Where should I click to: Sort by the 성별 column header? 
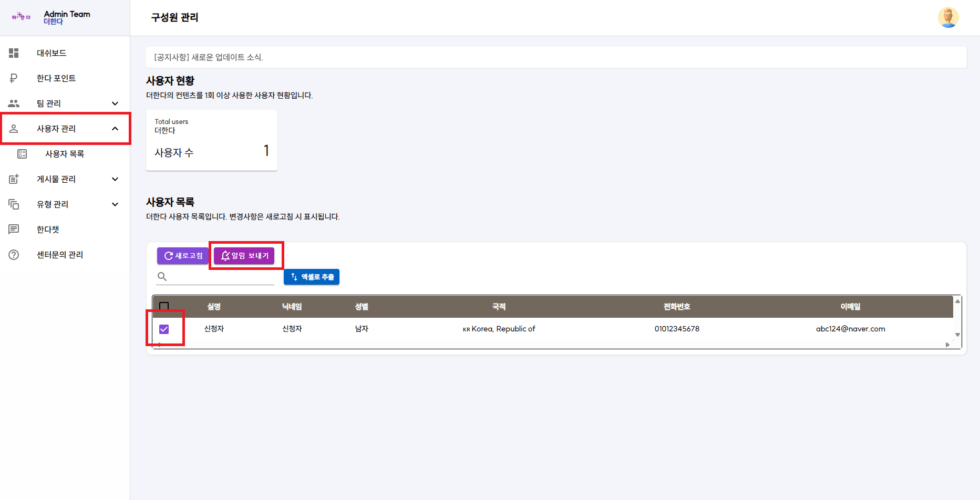(x=362, y=307)
